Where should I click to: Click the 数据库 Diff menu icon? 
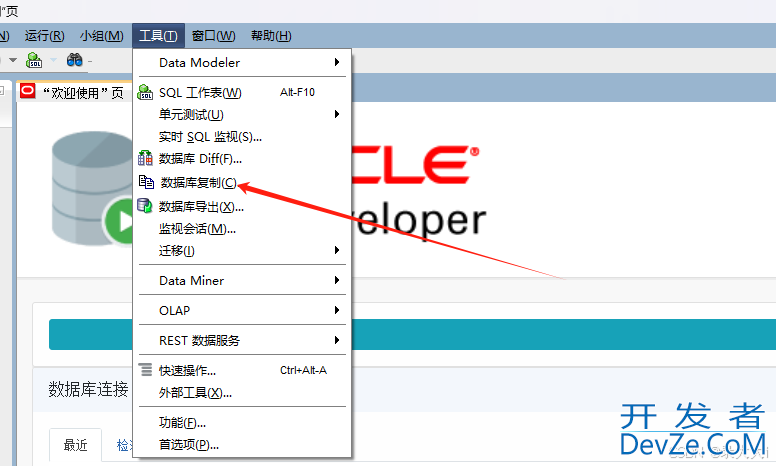pos(145,158)
